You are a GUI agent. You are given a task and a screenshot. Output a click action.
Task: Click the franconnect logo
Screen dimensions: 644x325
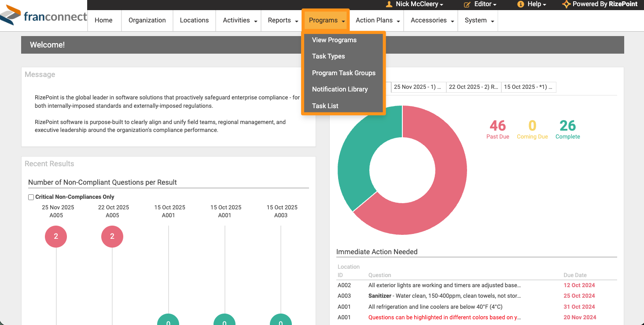44,16
